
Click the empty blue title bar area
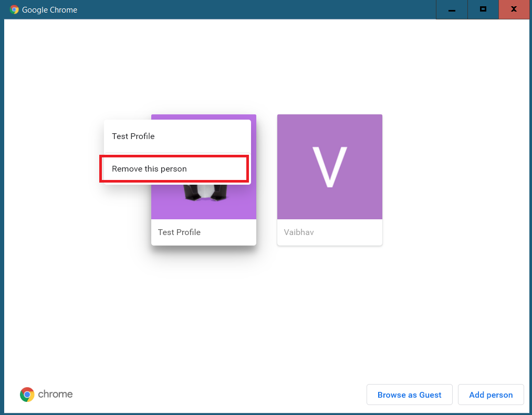[x=255, y=9]
